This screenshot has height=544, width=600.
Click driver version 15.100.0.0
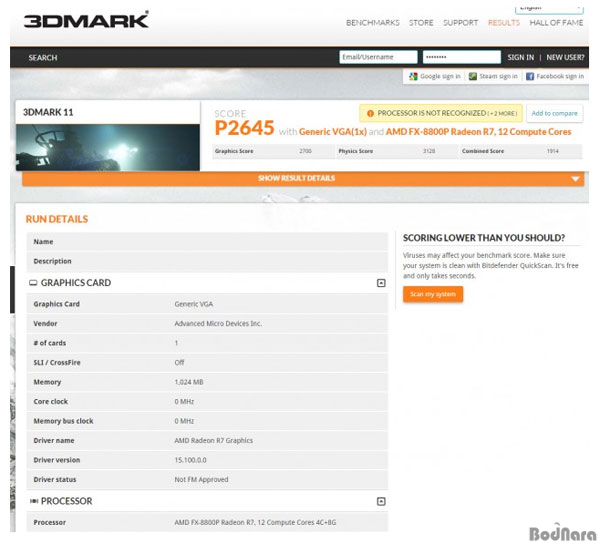[190, 460]
